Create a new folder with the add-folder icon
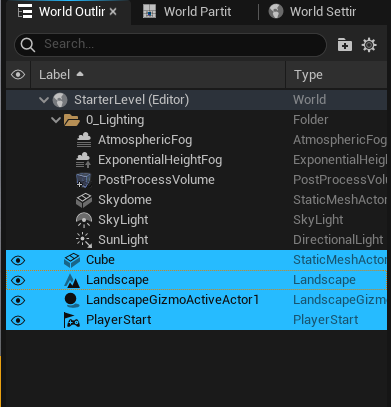The image size is (391, 407). click(x=345, y=45)
